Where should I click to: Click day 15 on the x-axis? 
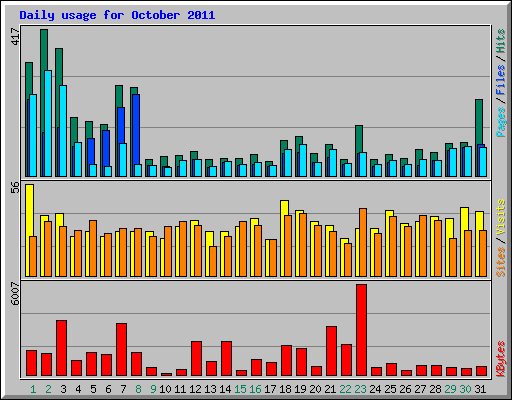(x=240, y=389)
